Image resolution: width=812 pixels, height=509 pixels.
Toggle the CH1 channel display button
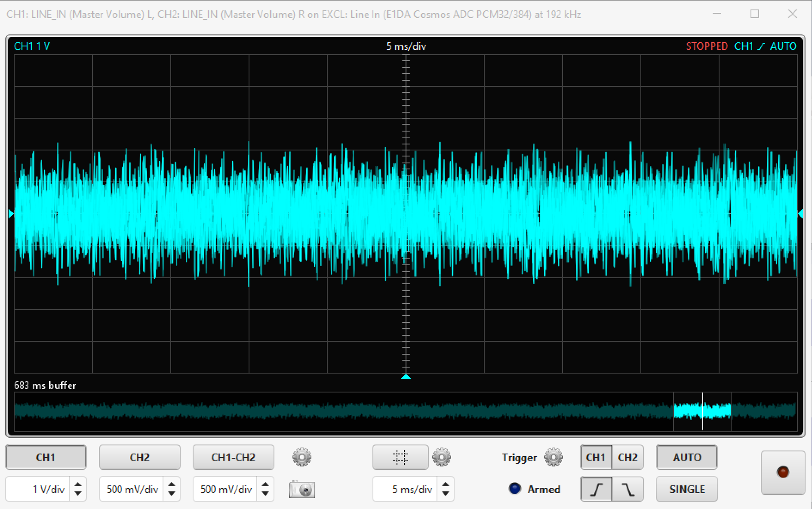click(x=46, y=457)
